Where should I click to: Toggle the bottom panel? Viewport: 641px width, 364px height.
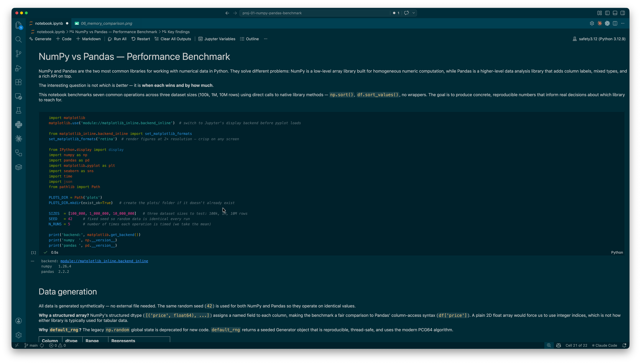(x=615, y=13)
